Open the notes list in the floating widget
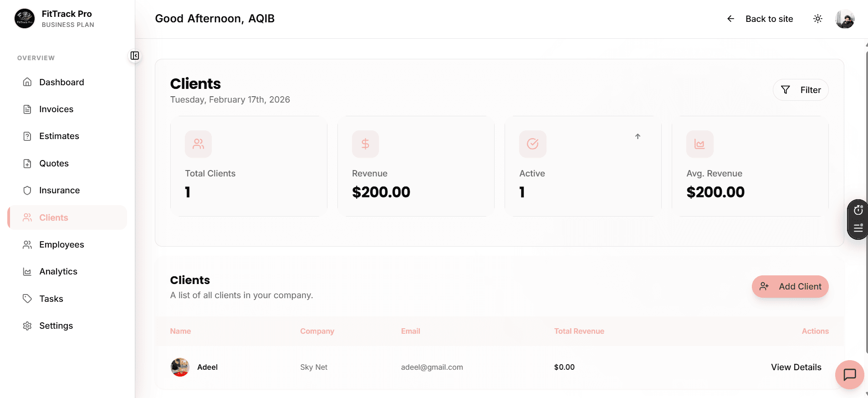This screenshot has width=868, height=398. (858, 228)
